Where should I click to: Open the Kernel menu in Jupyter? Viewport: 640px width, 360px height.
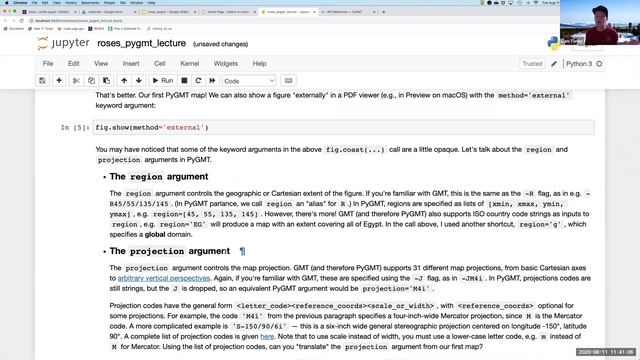pos(189,64)
